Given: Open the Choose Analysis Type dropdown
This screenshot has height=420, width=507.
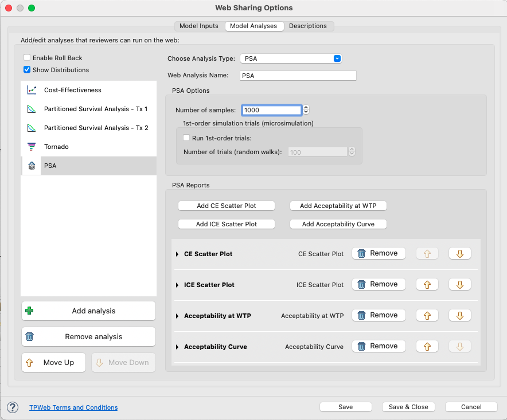Looking at the screenshot, I should point(291,58).
